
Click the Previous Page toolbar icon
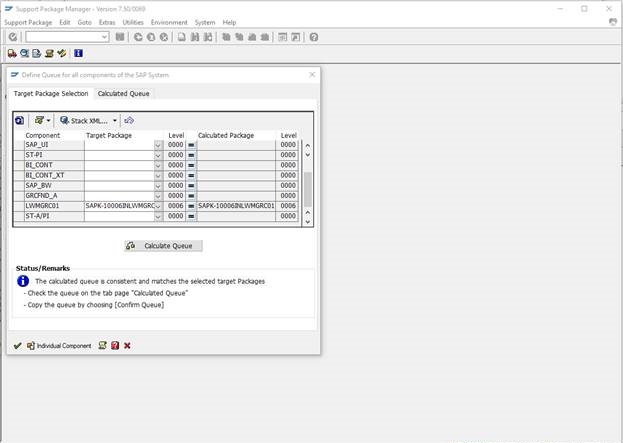[239, 37]
